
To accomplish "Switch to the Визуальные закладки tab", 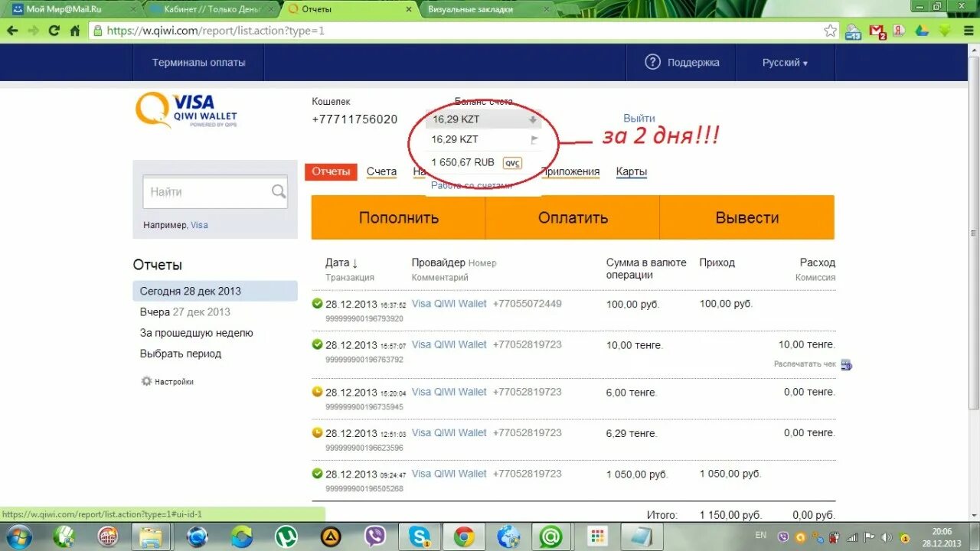I will [x=482, y=9].
